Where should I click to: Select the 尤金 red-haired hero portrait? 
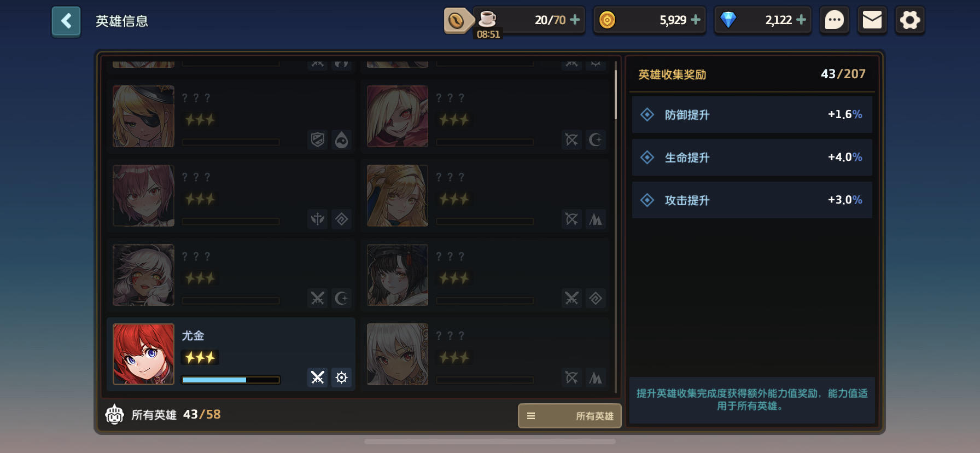[x=143, y=354]
